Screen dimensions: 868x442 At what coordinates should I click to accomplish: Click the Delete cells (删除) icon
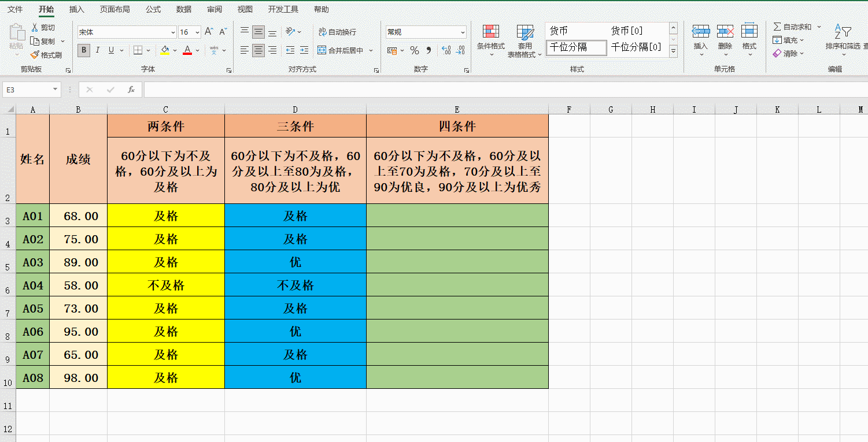(725, 32)
